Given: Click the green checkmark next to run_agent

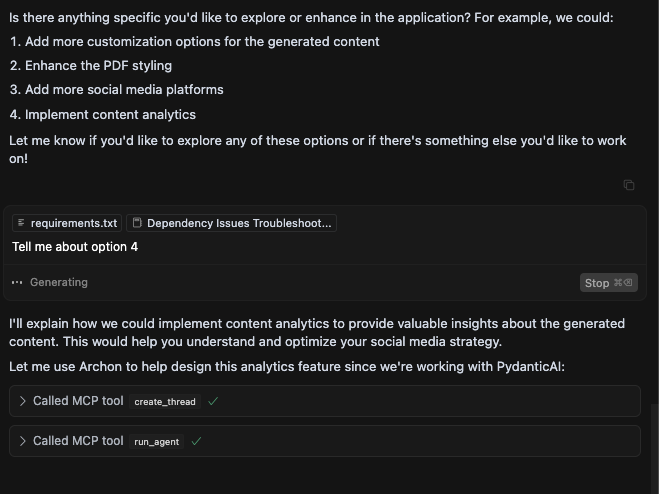Looking at the screenshot, I should click(196, 441).
